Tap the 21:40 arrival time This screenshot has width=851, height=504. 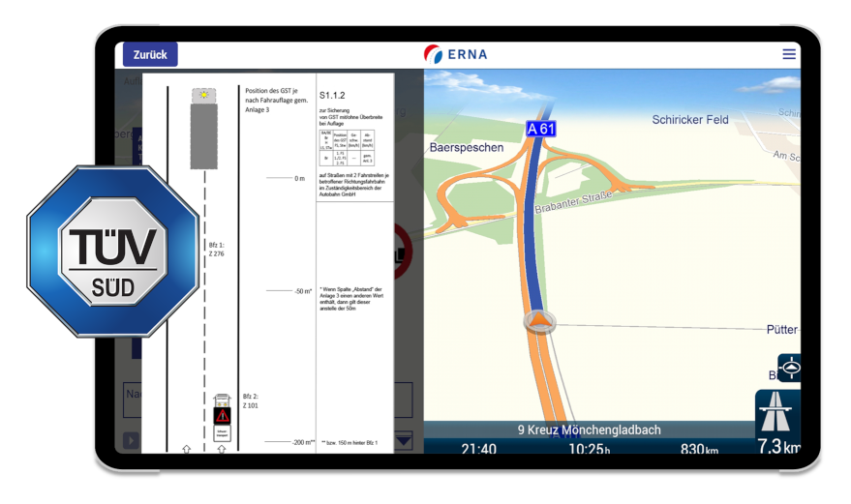coord(478,449)
